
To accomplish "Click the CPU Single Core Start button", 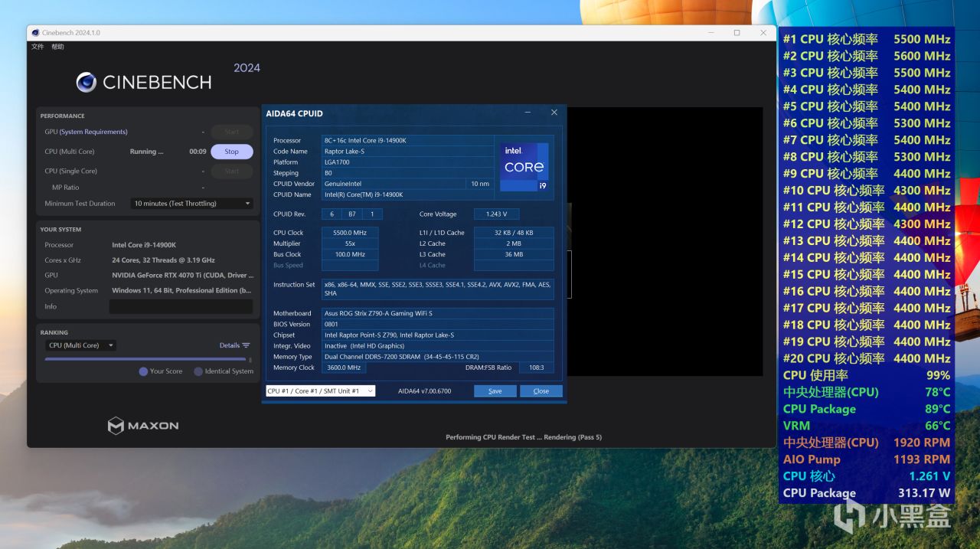I will (231, 172).
